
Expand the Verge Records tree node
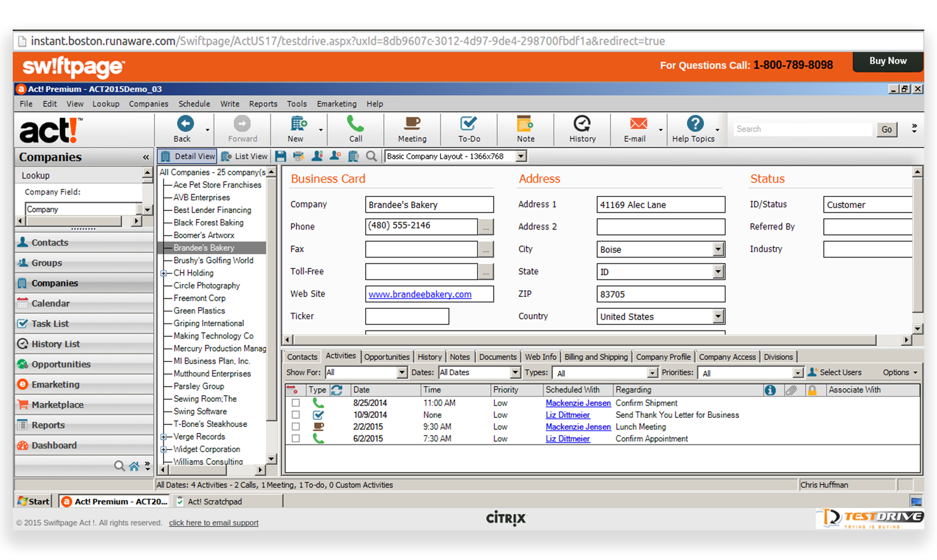(164, 437)
